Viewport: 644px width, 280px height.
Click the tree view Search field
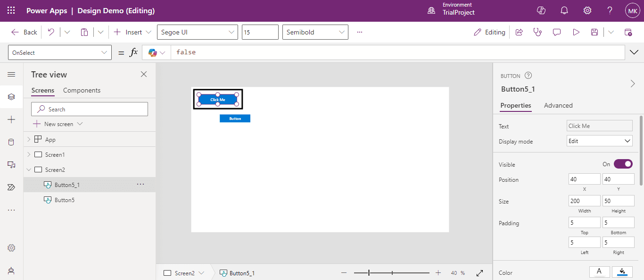pyautogui.click(x=90, y=109)
